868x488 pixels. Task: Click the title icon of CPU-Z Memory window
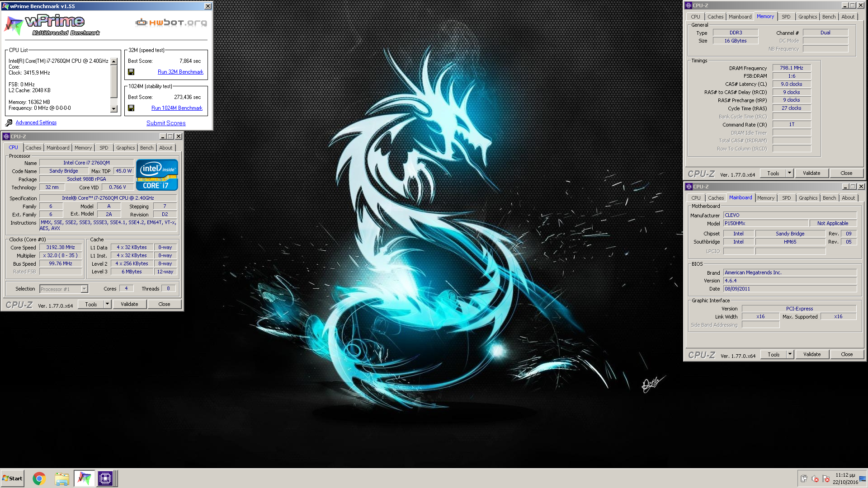(689, 5)
